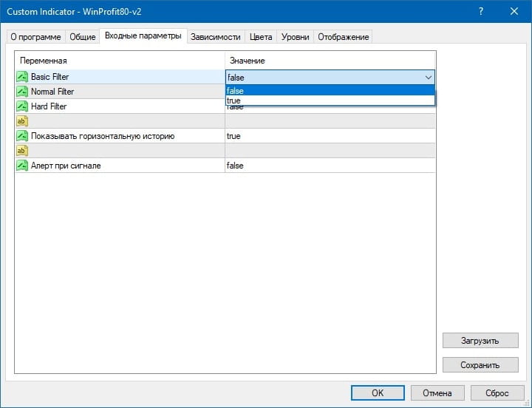
Task: Click the Алерт при сигнале variable icon
Action: 22,166
